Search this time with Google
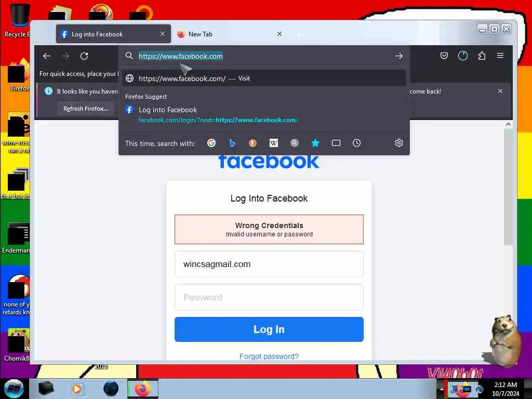 pos(211,143)
